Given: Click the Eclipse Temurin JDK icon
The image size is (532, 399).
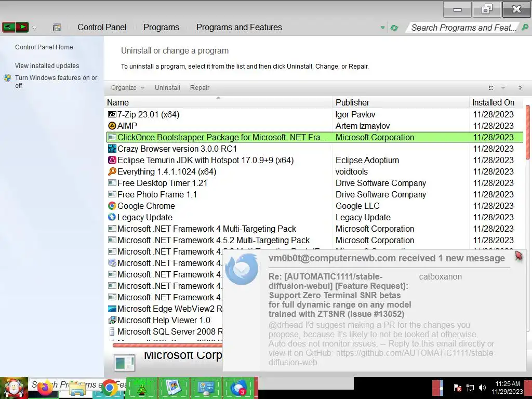Looking at the screenshot, I should (112, 160).
